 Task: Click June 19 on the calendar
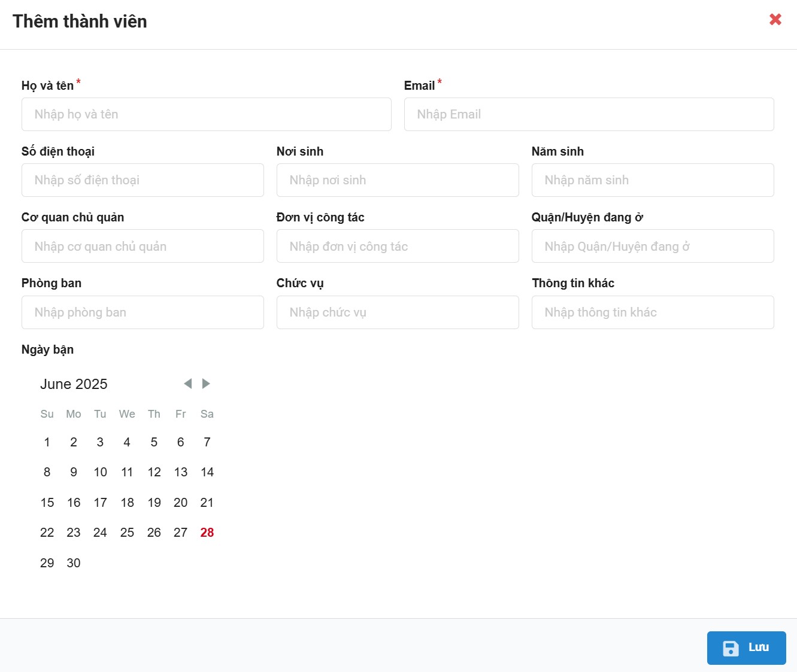click(x=154, y=503)
